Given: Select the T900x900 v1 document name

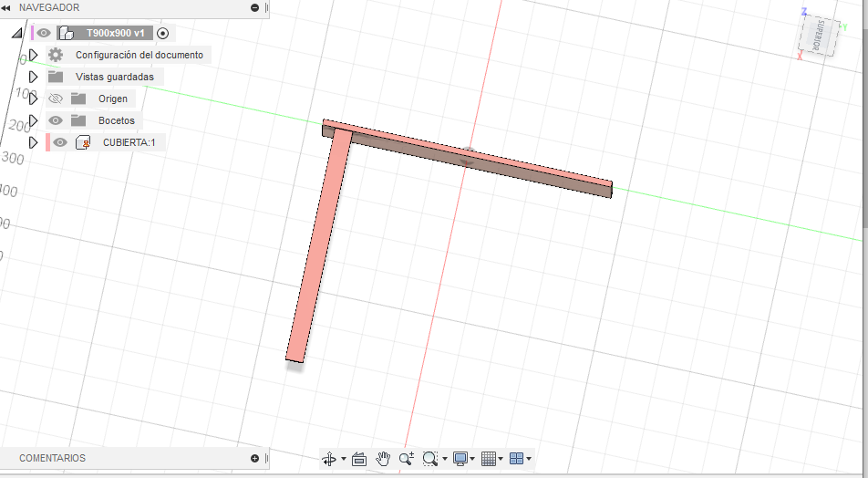Looking at the screenshot, I should point(115,33).
